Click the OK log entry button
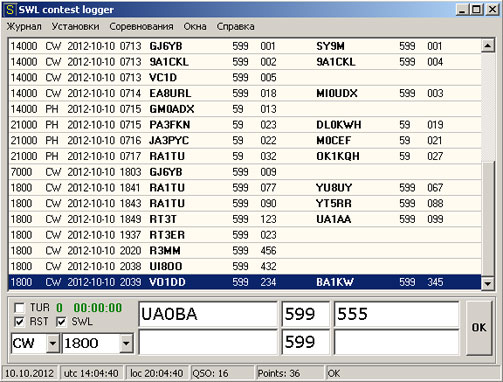This screenshot has height=382, width=503. tap(479, 328)
